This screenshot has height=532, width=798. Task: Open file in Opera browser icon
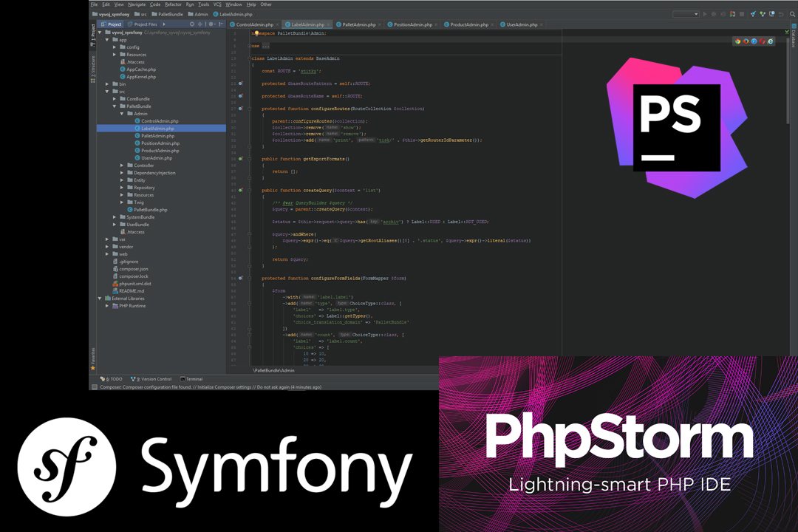[763, 41]
